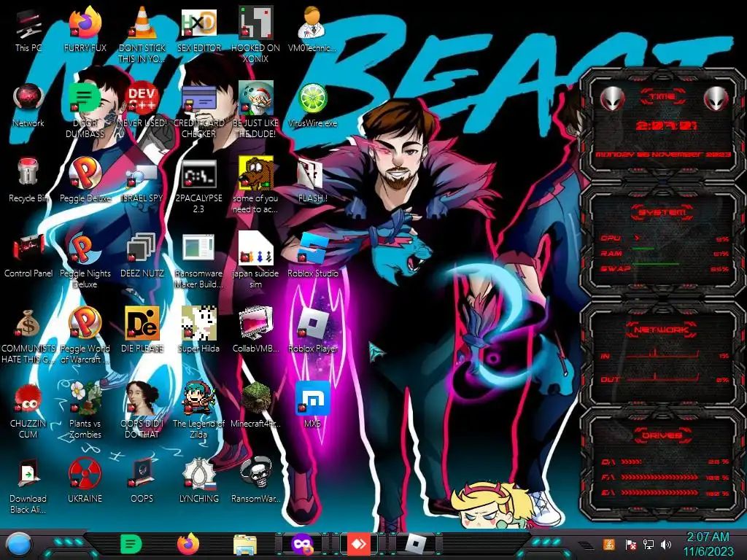Open Firefox from the taskbar

[x=188, y=544]
